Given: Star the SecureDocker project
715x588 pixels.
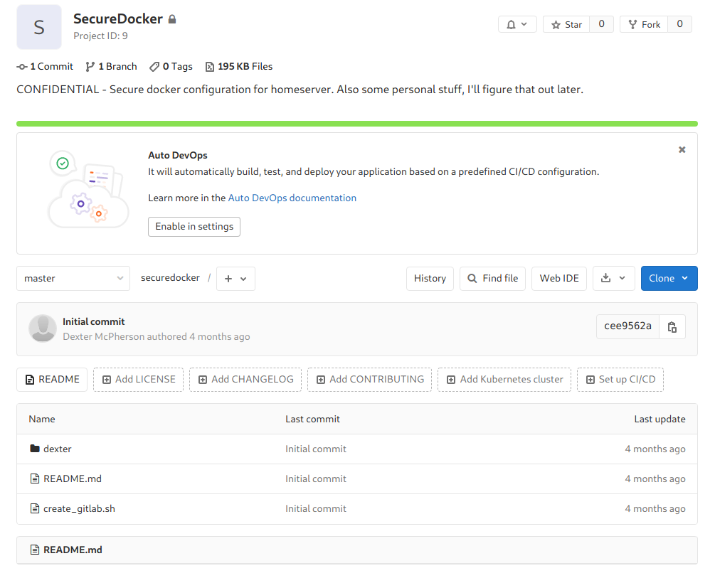Looking at the screenshot, I should (x=566, y=25).
